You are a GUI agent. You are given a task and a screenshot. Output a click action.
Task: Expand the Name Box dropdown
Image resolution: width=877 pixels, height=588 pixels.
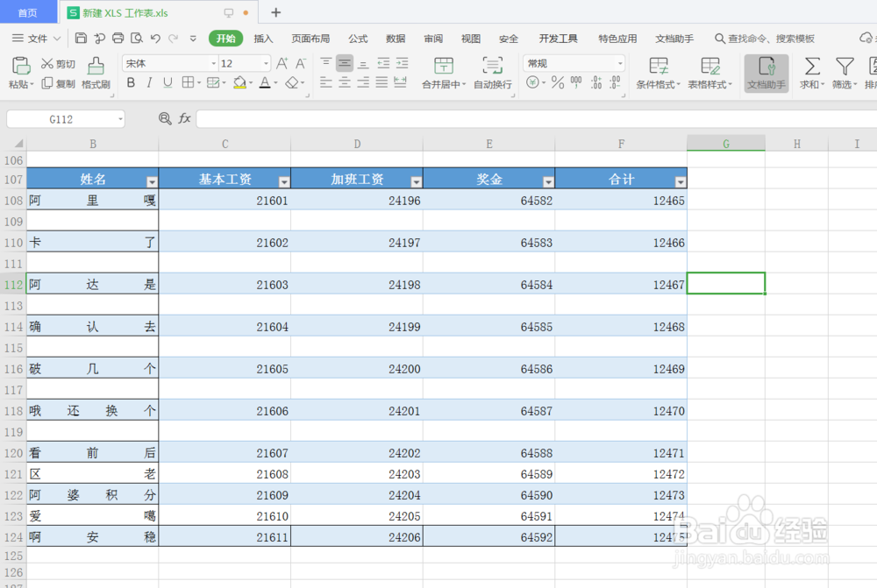(x=120, y=119)
